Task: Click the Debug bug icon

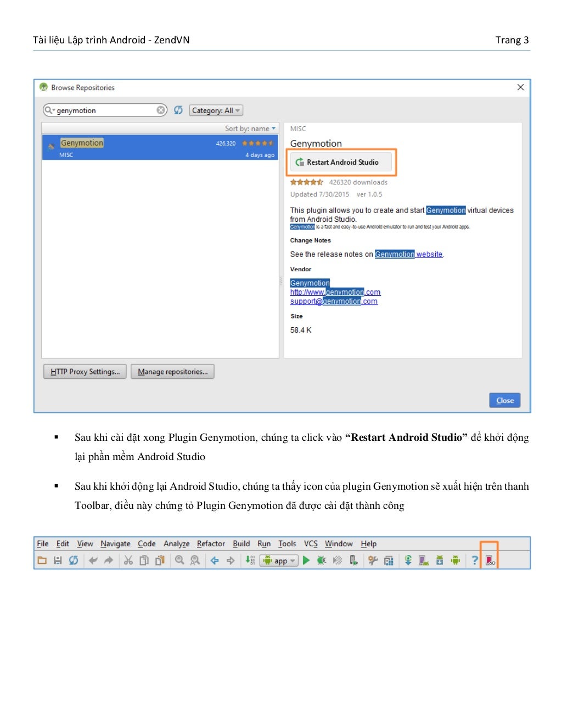Action: [322, 561]
